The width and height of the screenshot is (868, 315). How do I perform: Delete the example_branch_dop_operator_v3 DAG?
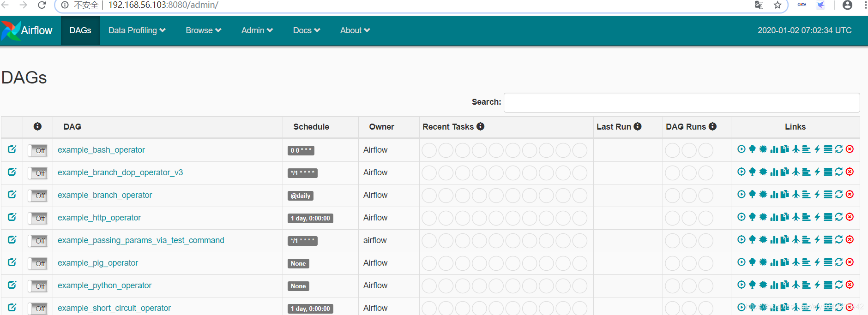coord(850,172)
